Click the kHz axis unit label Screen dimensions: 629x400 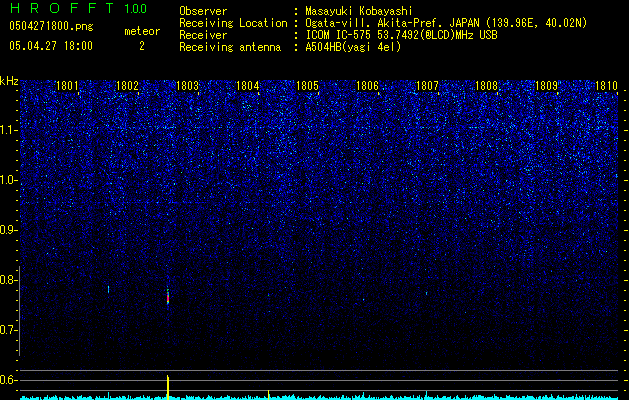(x=9, y=81)
